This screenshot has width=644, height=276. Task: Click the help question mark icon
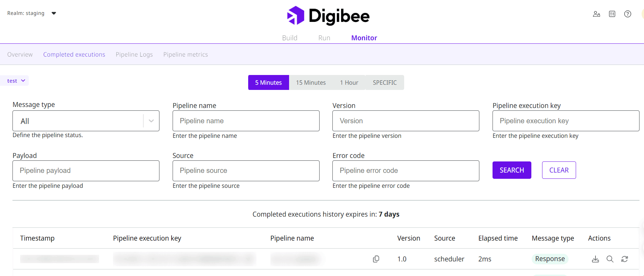(x=627, y=14)
